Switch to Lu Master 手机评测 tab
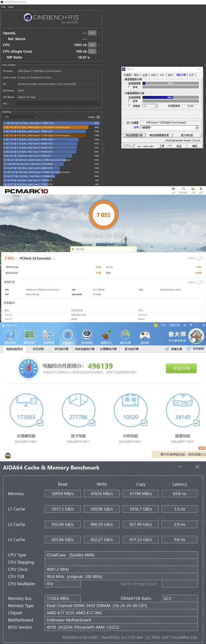This screenshot has width=206, height=644. coord(38,349)
